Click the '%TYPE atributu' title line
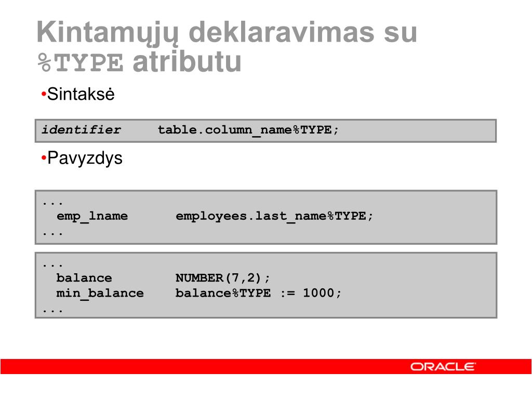Viewport: 532px width, 399px height. click(x=139, y=62)
